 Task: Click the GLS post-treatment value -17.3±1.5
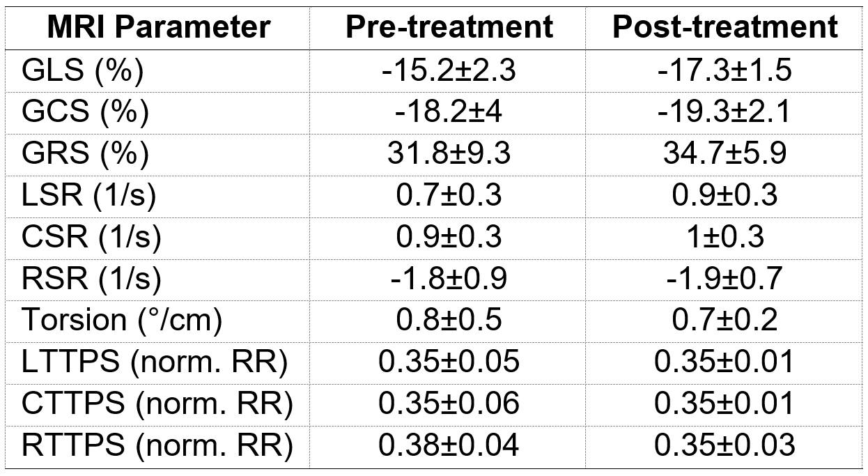coord(724,71)
